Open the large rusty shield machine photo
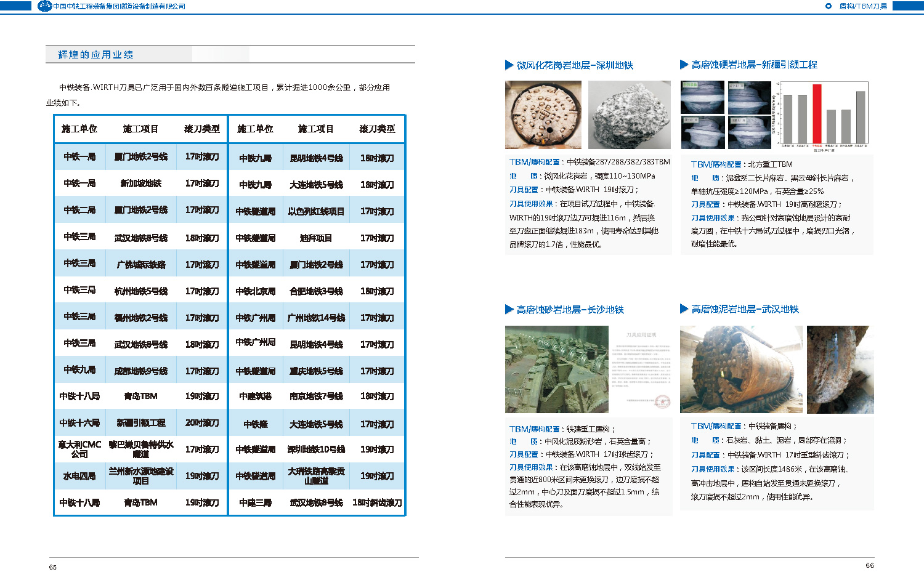This screenshot has height=572, width=924. (x=741, y=369)
